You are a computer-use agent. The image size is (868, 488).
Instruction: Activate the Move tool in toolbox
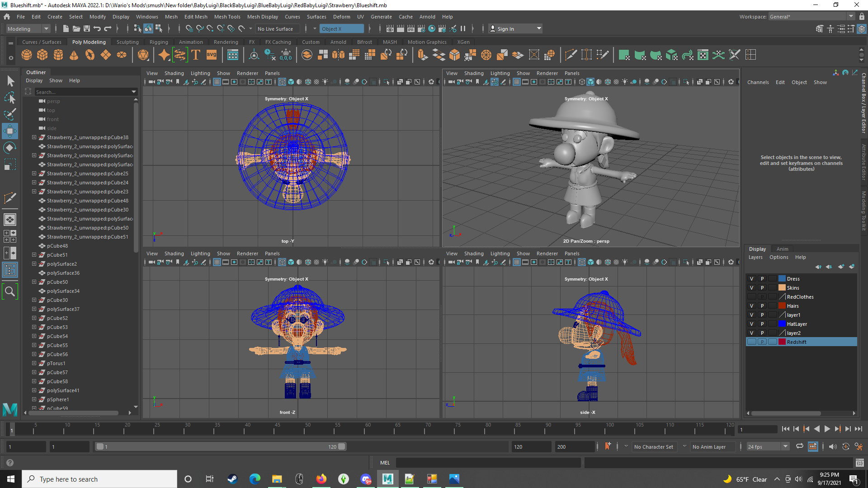[10, 131]
